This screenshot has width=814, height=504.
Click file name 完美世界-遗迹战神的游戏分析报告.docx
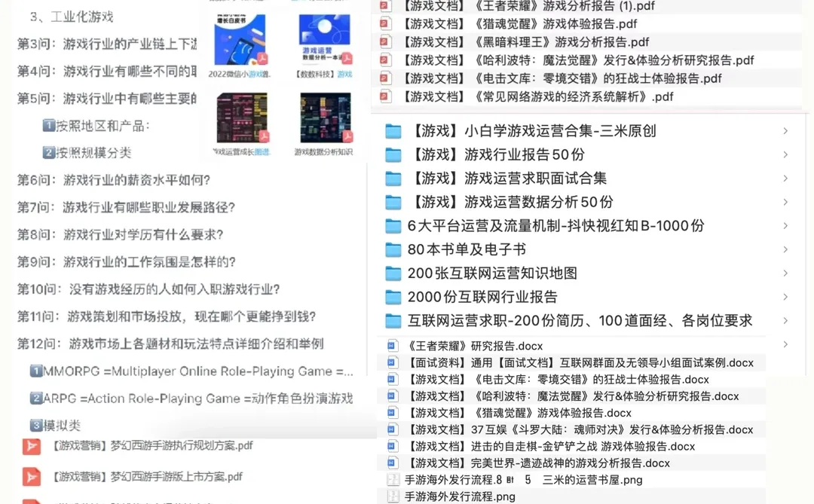(537, 463)
